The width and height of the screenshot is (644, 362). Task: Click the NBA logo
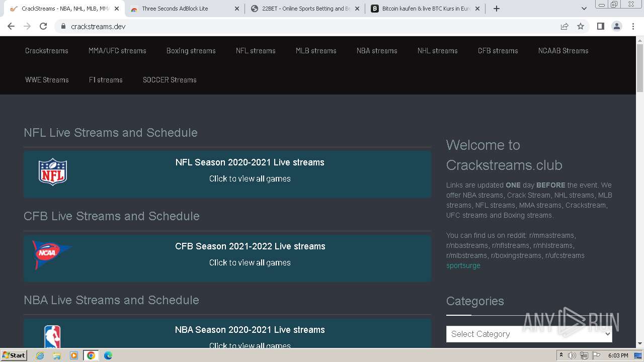click(52, 336)
